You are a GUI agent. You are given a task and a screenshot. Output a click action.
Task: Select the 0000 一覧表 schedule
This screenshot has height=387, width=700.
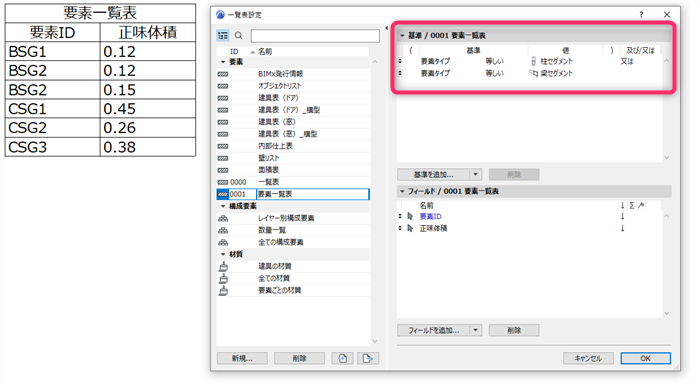click(293, 182)
